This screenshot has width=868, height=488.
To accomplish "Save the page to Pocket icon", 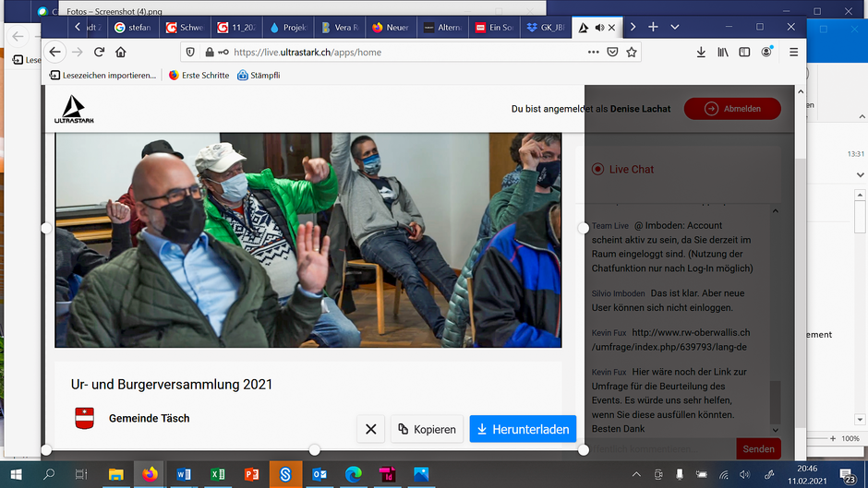I will pyautogui.click(x=612, y=53).
